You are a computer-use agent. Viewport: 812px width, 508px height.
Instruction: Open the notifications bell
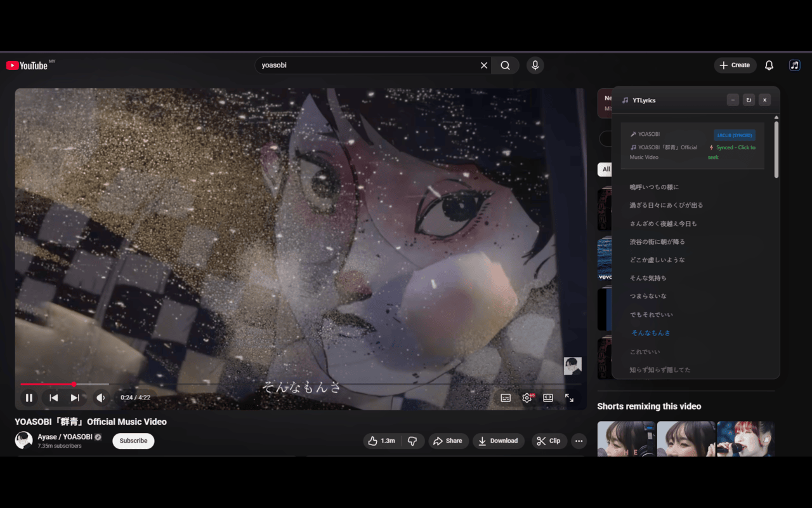pyautogui.click(x=768, y=65)
